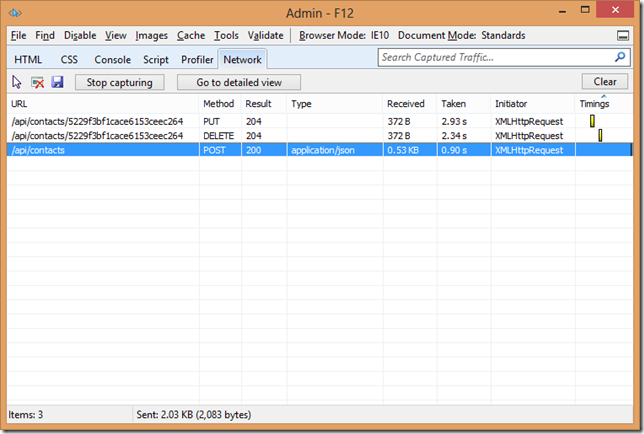Click the unpin developer tools icon
644x434 pixels.
click(x=623, y=36)
